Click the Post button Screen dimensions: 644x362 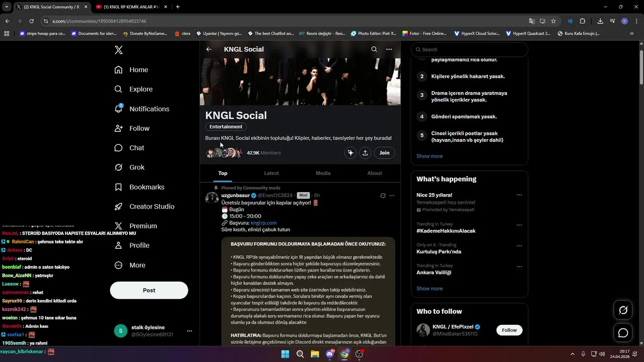(149, 290)
